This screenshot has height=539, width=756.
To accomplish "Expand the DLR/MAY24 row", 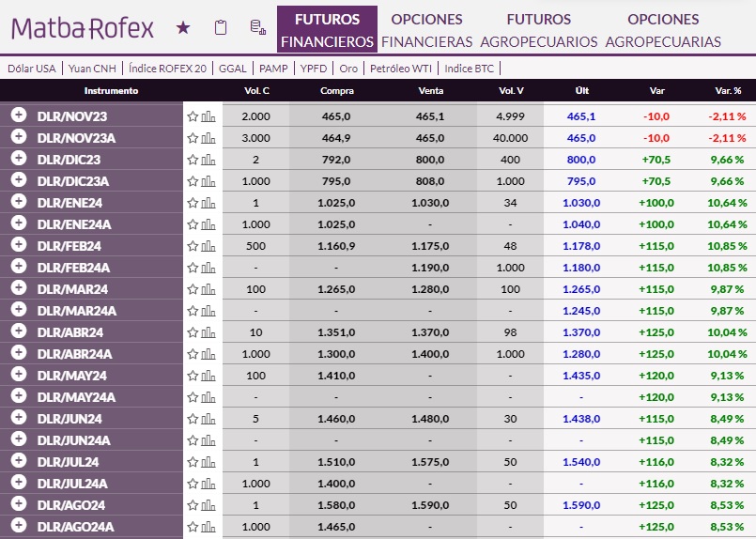I will (x=18, y=375).
